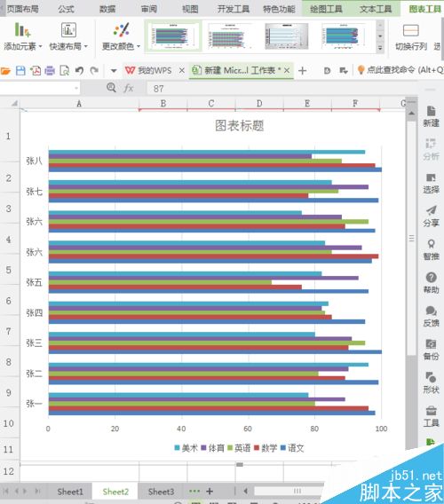Go to first sheet navigation arrow
This screenshot has width=444, height=504.
[x=6, y=492]
